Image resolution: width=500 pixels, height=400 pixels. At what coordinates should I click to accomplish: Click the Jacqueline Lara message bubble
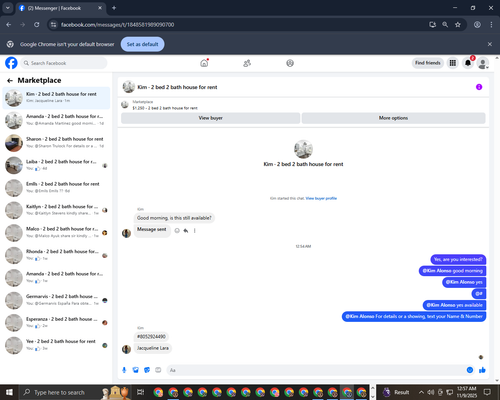coord(153,348)
